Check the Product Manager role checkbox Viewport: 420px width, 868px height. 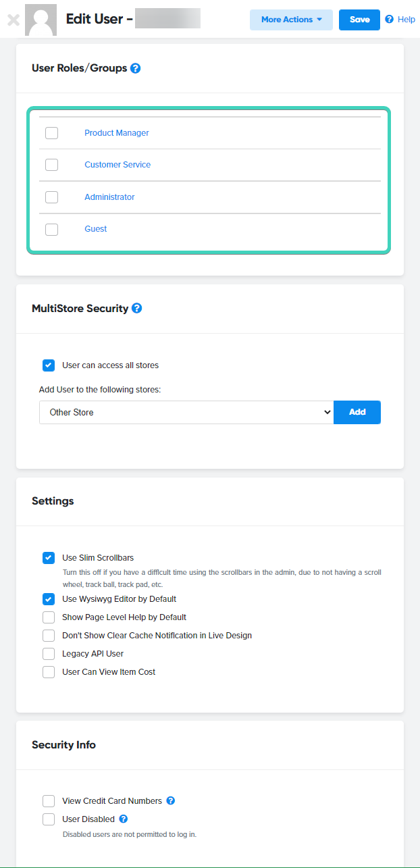pyautogui.click(x=51, y=133)
